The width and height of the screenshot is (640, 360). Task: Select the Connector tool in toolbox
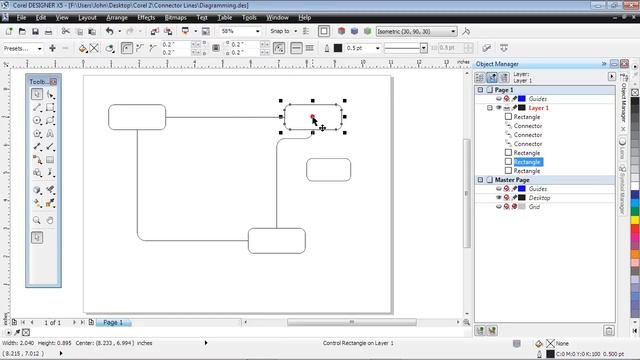[37, 160]
